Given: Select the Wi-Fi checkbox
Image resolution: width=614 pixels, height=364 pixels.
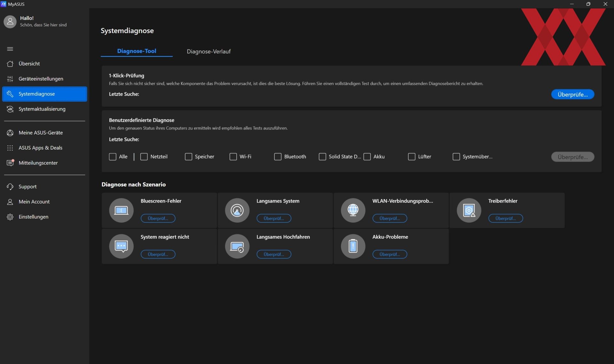Looking at the screenshot, I should click(233, 157).
